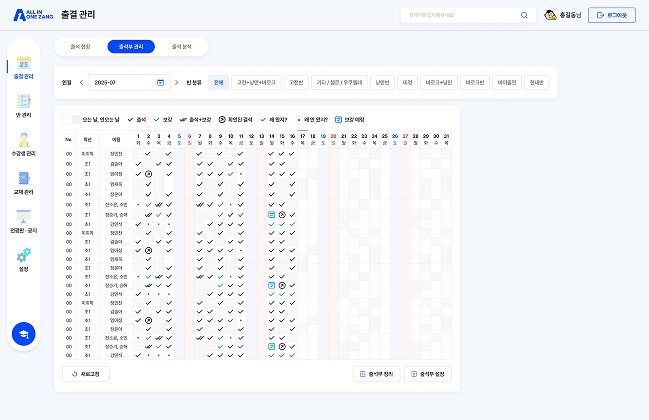The image size is (649, 420).
Task: Select the class filter chip right of 전체
Action: 256,83
